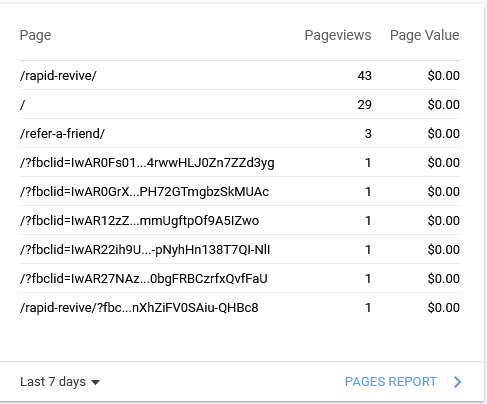
Task: Select the fbclid IwAR27NAz page row
Action: (240, 278)
